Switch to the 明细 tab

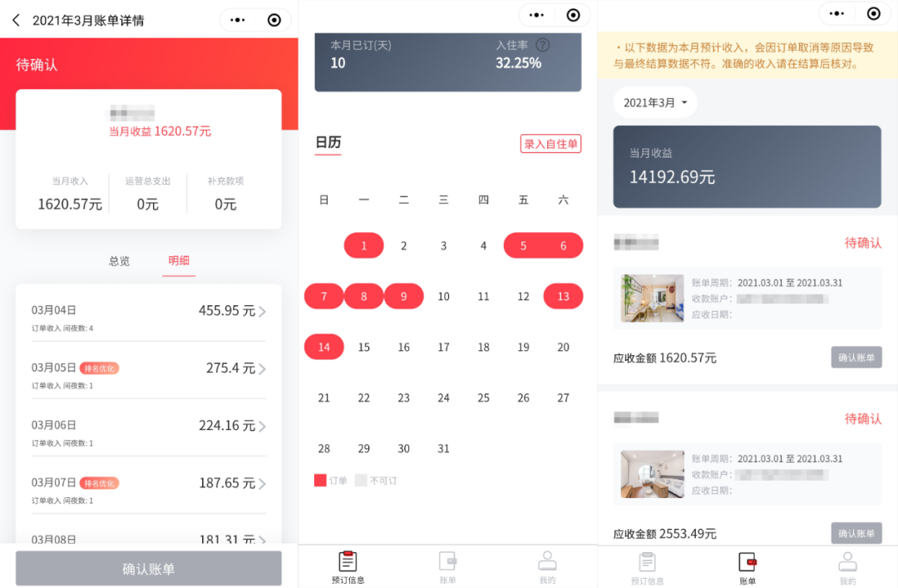(x=179, y=260)
